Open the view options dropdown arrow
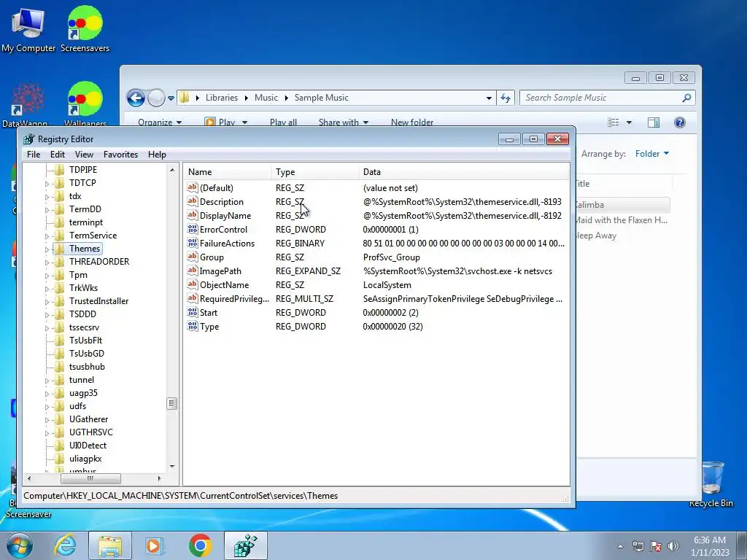Viewport: 747px width, 560px height. pyautogui.click(x=629, y=122)
